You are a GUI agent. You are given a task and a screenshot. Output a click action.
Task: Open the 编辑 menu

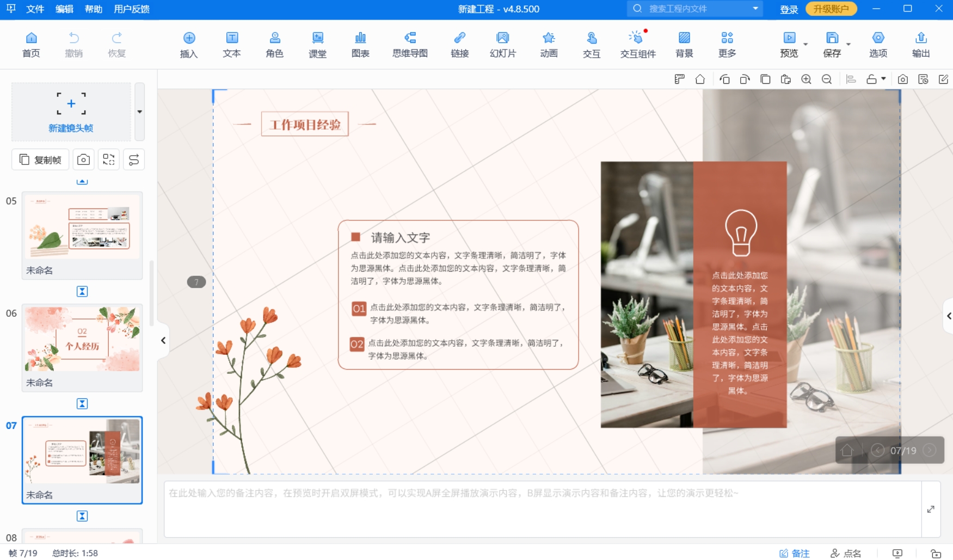click(x=65, y=9)
